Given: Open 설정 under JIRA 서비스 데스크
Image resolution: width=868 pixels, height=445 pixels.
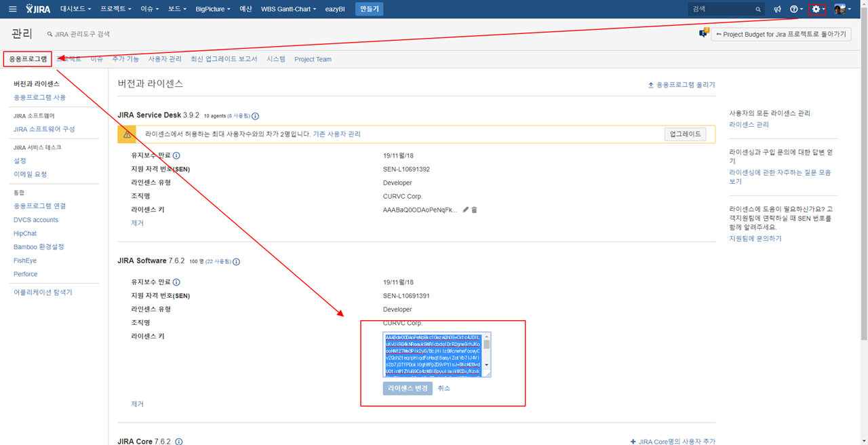Looking at the screenshot, I should (x=20, y=161).
